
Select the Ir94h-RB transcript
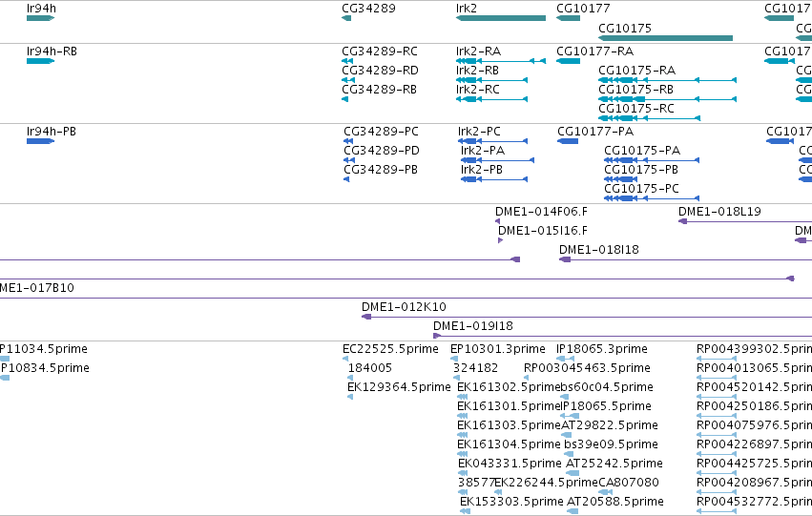(x=40, y=61)
